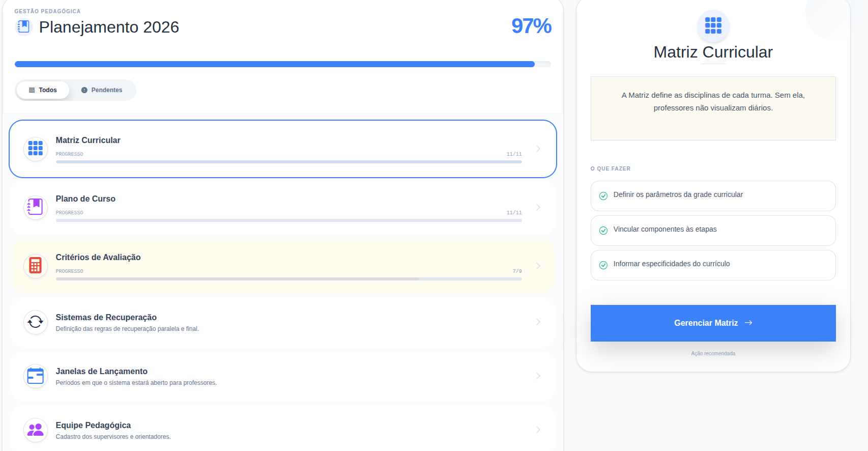Click the Critérios de Avaliação calculator icon
The height and width of the screenshot is (451, 868).
click(36, 265)
